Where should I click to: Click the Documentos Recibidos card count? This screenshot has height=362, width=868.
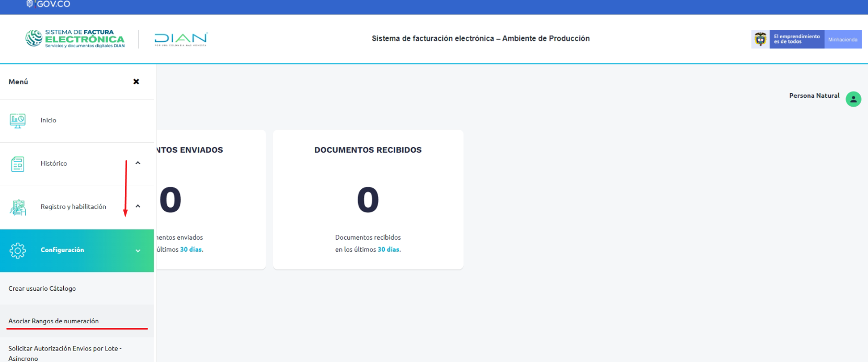(368, 200)
